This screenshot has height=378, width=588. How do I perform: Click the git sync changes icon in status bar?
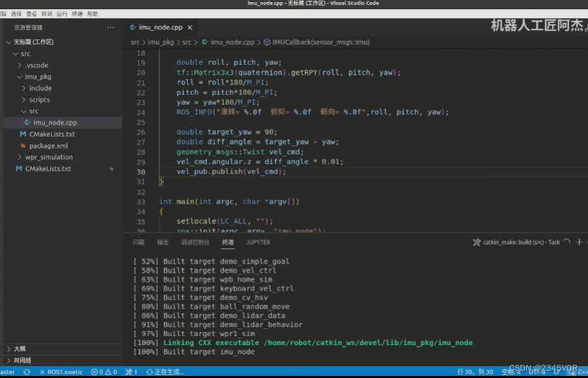27,372
